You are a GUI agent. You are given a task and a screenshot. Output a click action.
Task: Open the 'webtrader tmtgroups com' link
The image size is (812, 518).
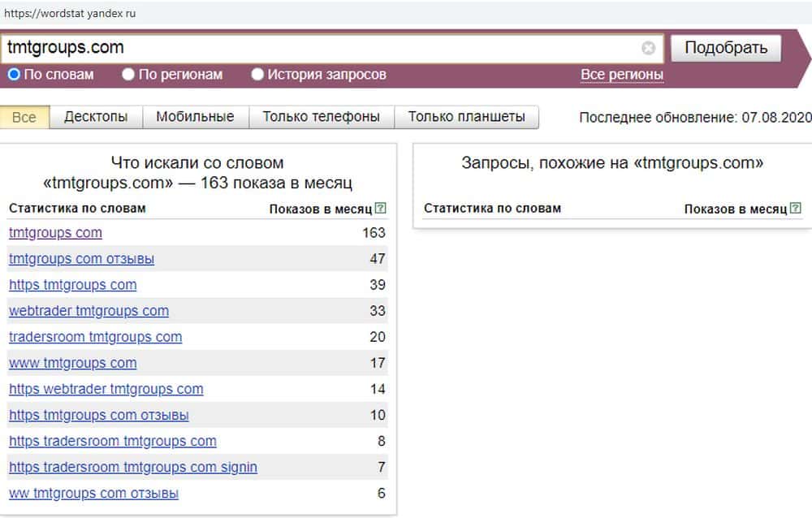pyautogui.click(x=89, y=311)
